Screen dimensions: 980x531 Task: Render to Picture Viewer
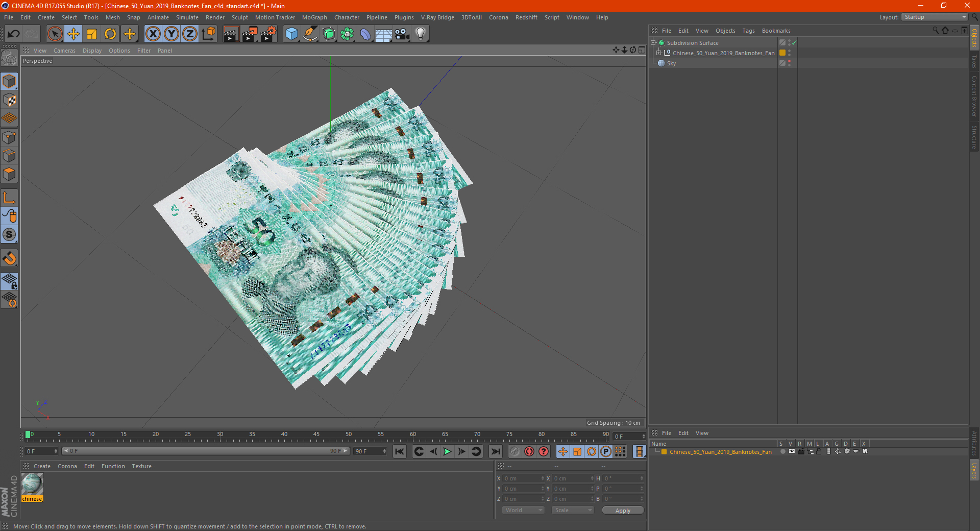point(250,34)
